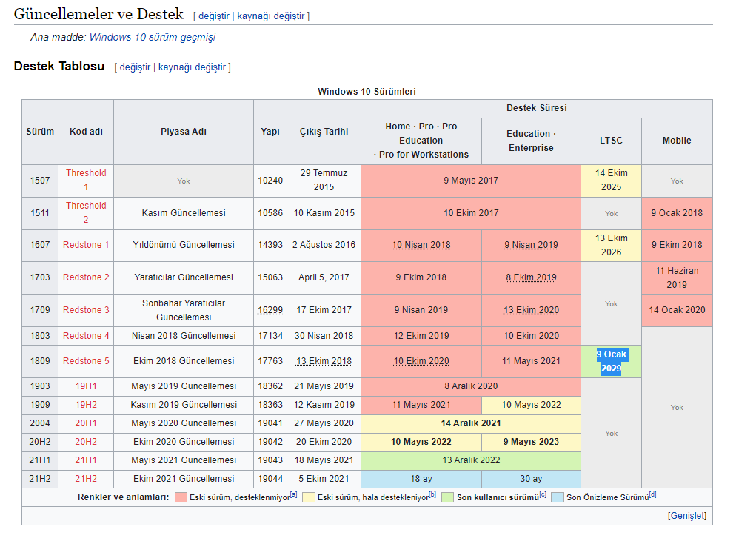Click the 19H1 code name link
The image size is (756, 535).
click(86, 386)
